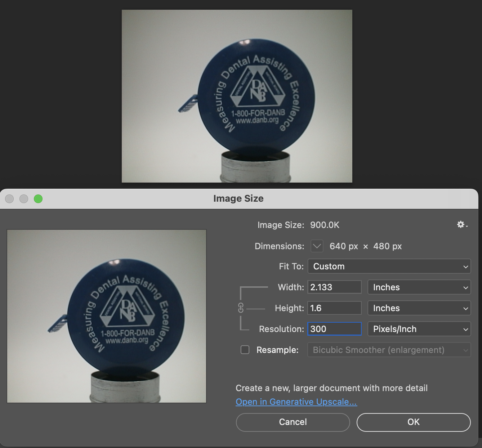Click the Width units dropdown chevron

(x=465, y=287)
